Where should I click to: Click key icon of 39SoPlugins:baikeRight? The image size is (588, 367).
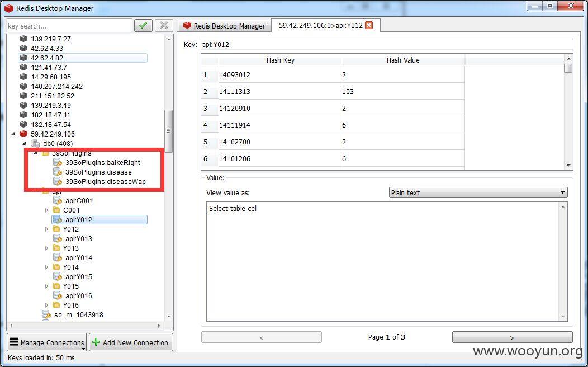tap(58, 162)
